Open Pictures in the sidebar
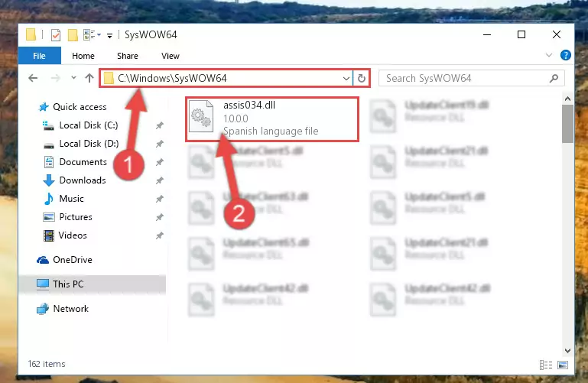588x383 pixels. (76, 217)
